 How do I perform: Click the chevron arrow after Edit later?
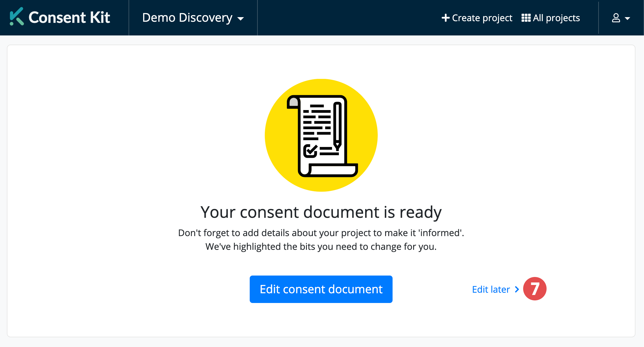tap(517, 289)
